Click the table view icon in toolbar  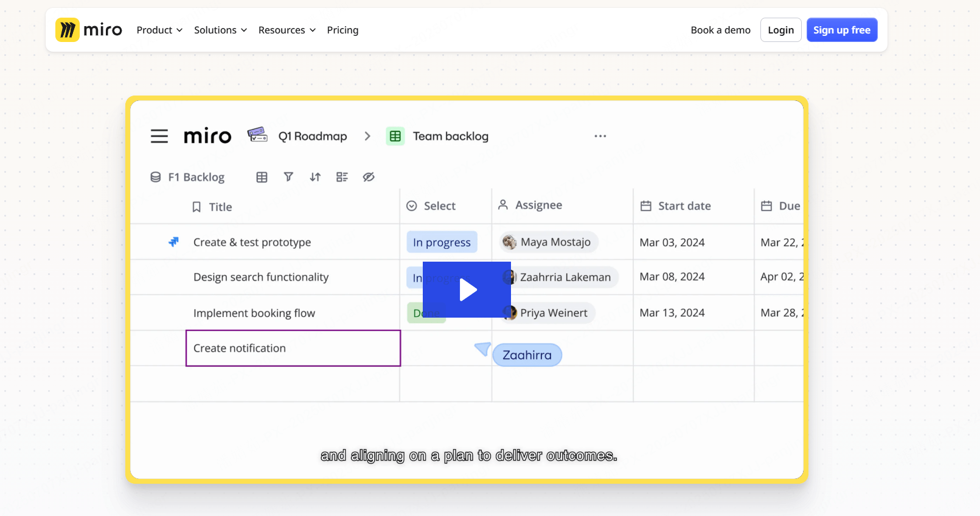click(x=262, y=177)
